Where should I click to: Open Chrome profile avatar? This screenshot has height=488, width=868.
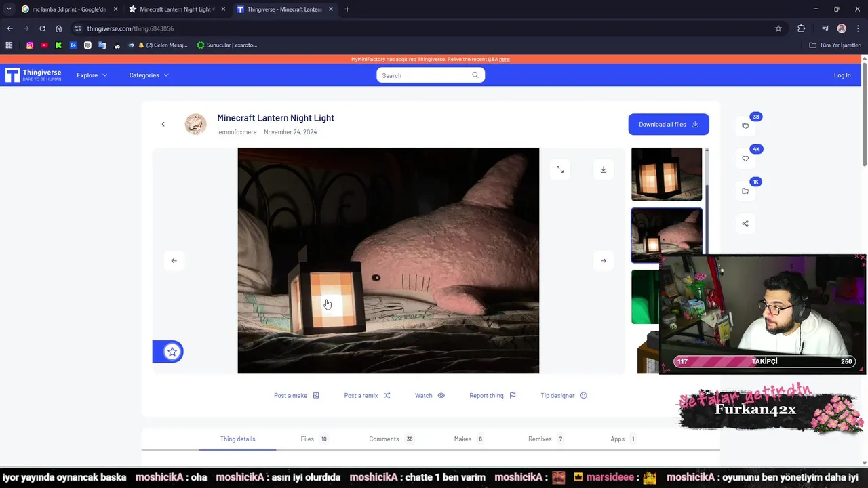pos(842,28)
